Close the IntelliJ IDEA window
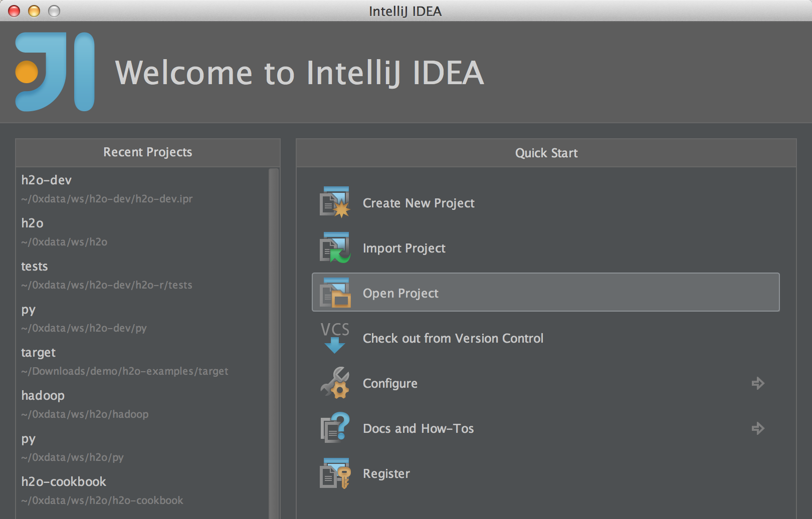The width and height of the screenshot is (812, 519). tap(14, 11)
